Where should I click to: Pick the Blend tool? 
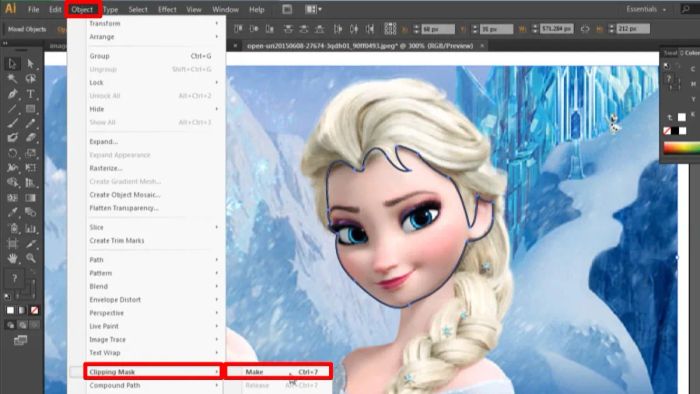point(30,212)
